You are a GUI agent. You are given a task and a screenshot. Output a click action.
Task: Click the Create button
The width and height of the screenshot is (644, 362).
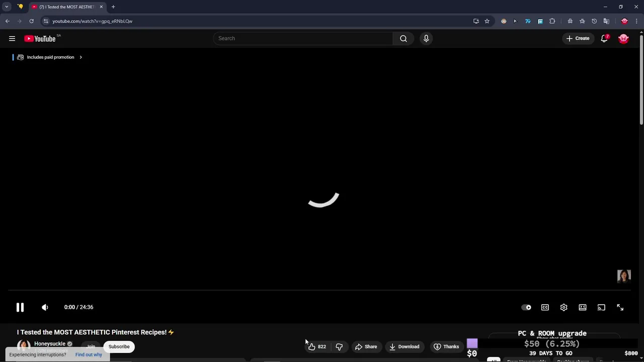click(x=578, y=39)
